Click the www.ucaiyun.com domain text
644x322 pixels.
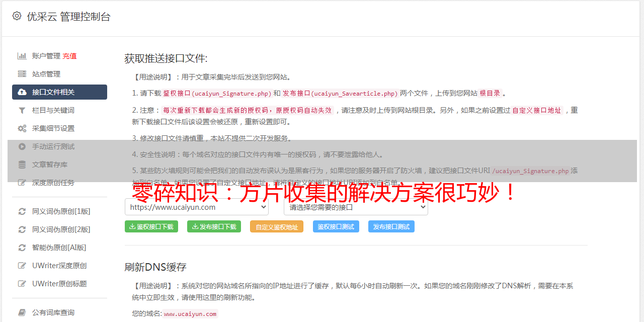point(190,314)
